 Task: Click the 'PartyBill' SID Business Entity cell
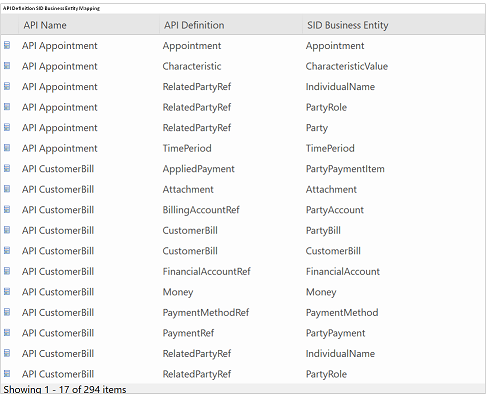tap(323, 231)
